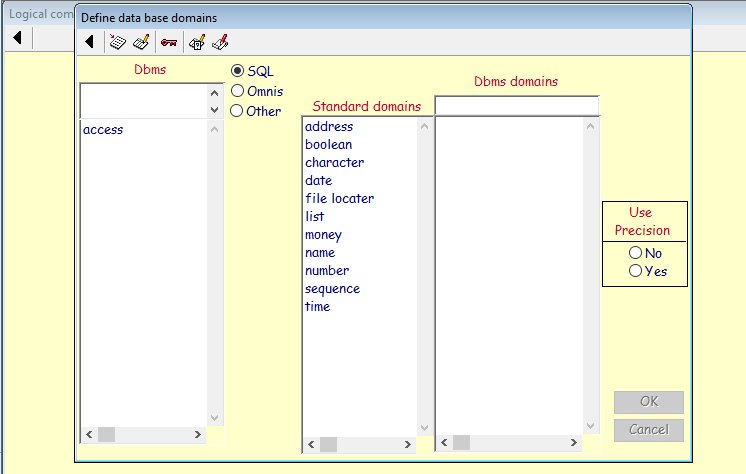This screenshot has width=746, height=474.
Task: Set Use Precision to No
Action: [635, 253]
